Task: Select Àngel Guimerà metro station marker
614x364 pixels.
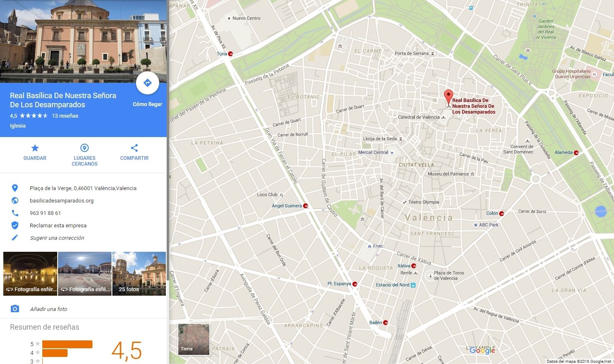Action: coord(306,206)
